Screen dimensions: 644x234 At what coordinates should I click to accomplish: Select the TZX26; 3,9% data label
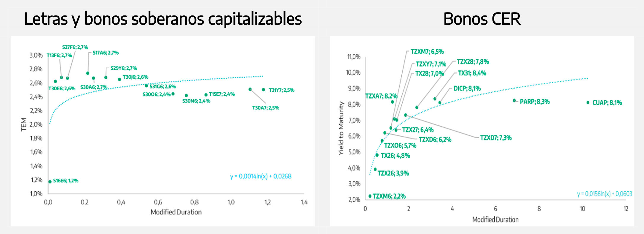[393, 173]
